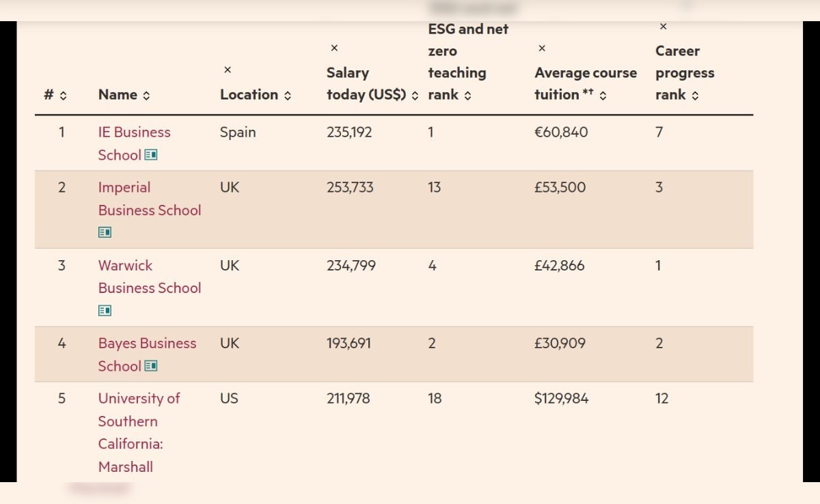Open Bayes Business School link
Viewport: 820px width, 504px height.
pos(147,344)
